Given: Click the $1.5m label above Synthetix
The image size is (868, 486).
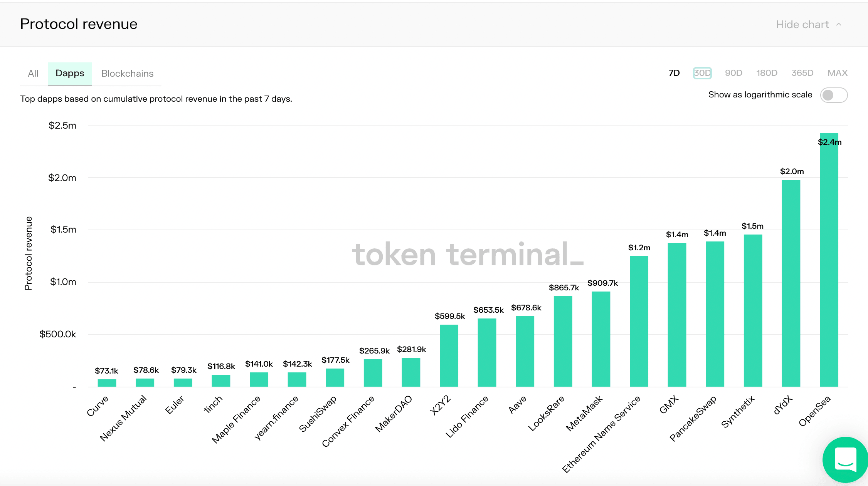Looking at the screenshot, I should (x=752, y=226).
